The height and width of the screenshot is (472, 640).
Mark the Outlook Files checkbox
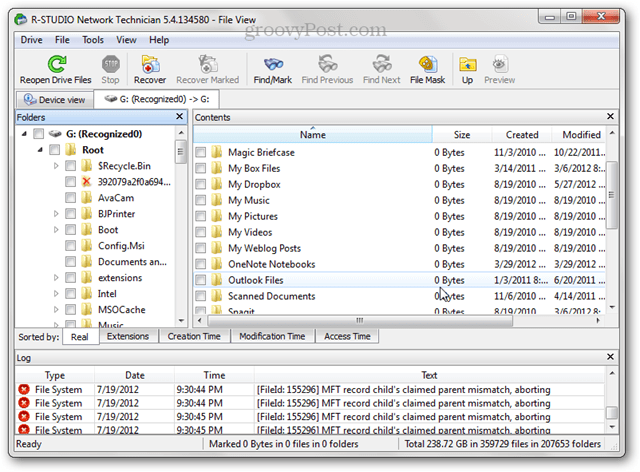click(200, 280)
